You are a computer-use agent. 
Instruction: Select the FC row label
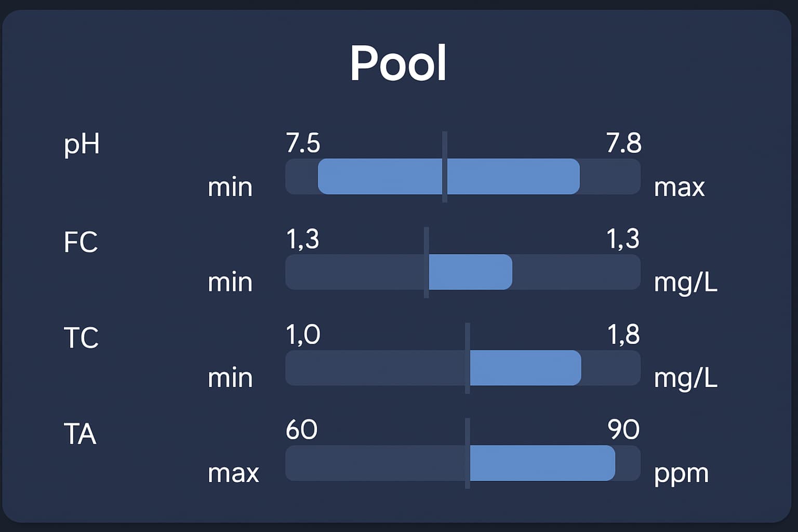pyautogui.click(x=81, y=242)
